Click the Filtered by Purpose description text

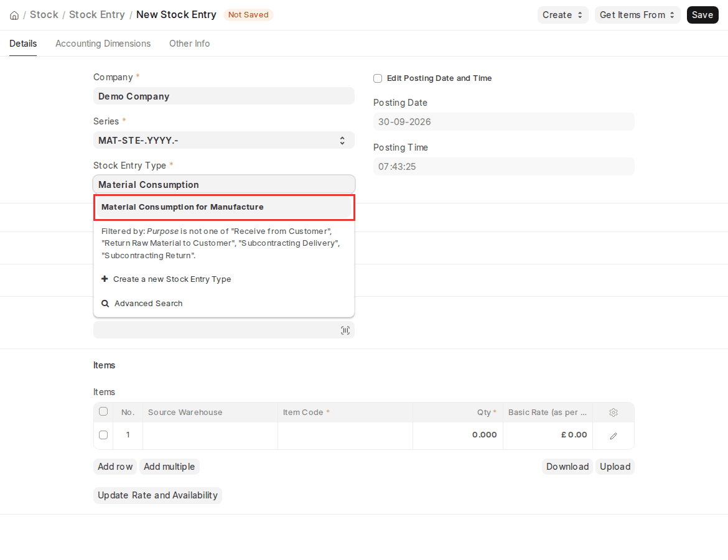coord(220,243)
